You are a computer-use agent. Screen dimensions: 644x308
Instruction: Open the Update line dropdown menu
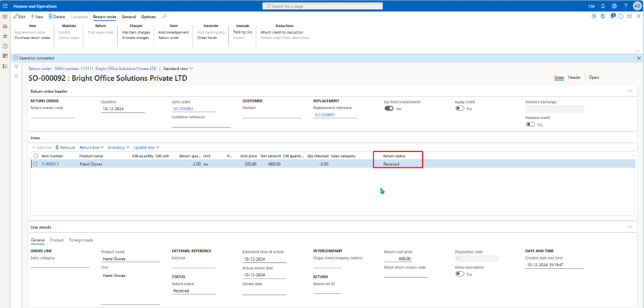point(146,147)
